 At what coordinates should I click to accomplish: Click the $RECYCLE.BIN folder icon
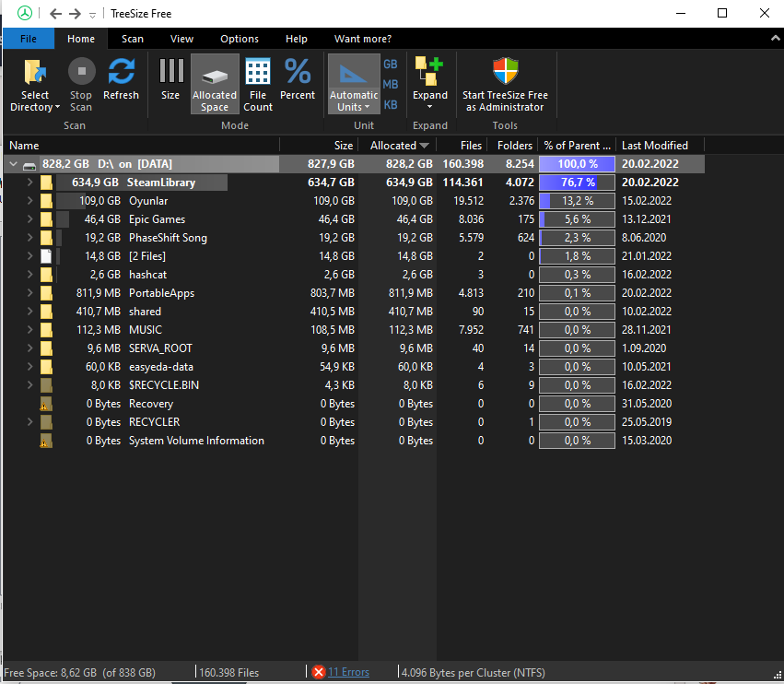[46, 385]
